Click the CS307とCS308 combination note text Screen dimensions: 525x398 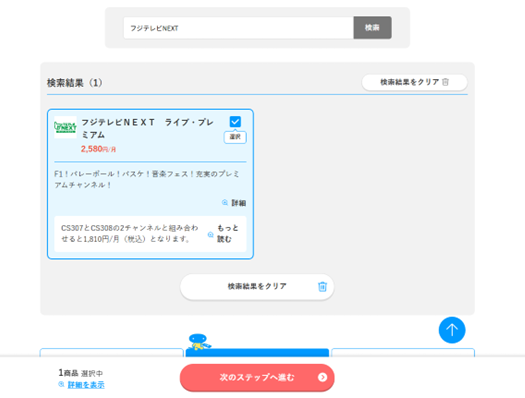coord(130,233)
